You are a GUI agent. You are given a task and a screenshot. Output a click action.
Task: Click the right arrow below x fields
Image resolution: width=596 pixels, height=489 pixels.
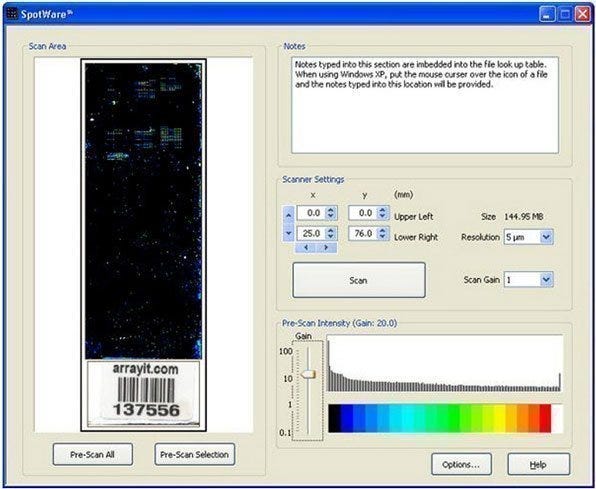point(326,248)
